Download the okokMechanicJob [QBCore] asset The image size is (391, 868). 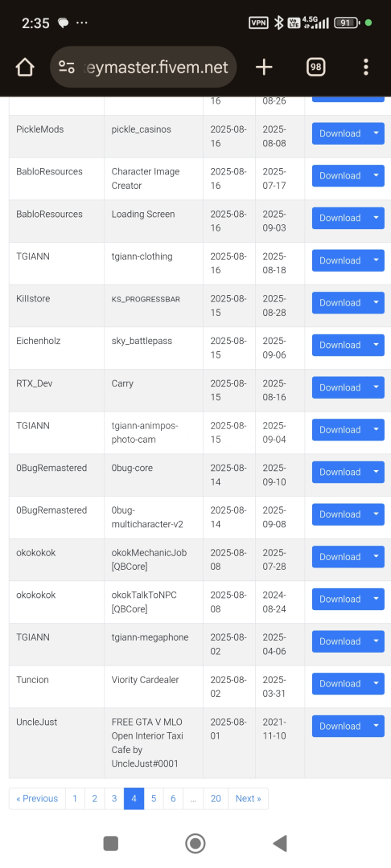click(340, 557)
